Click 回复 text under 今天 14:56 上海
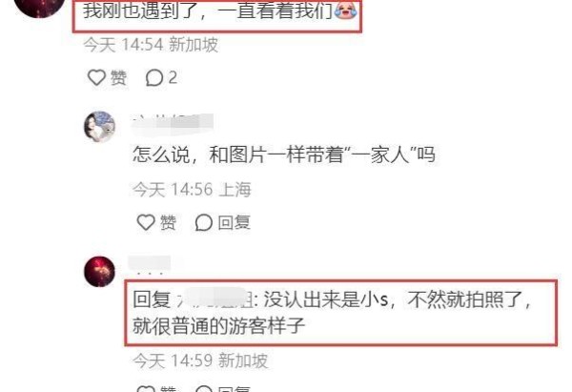572x392 pixels. point(234,222)
